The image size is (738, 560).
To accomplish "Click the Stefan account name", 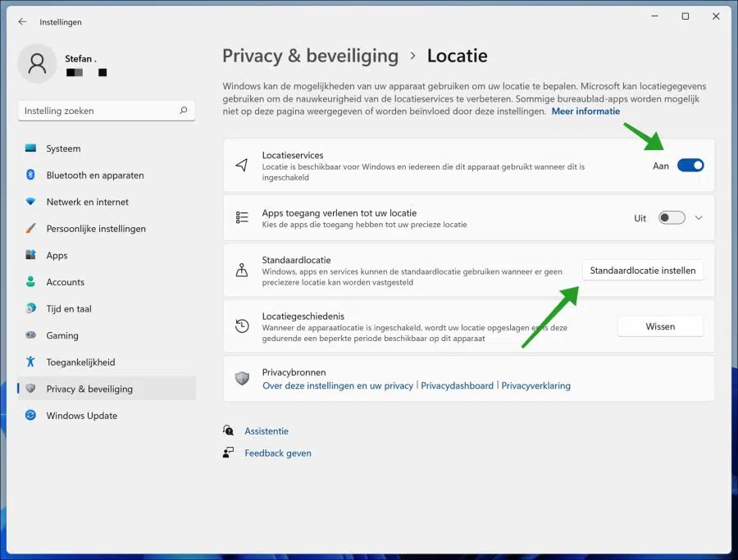I will point(80,59).
